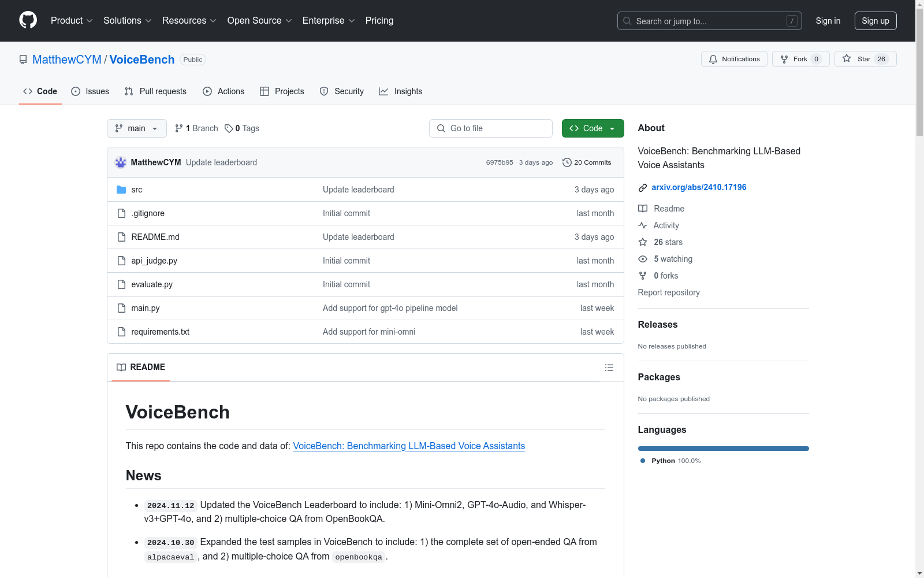924x578 pixels.
Task: Click the GitHub logo icon
Action: click(28, 20)
